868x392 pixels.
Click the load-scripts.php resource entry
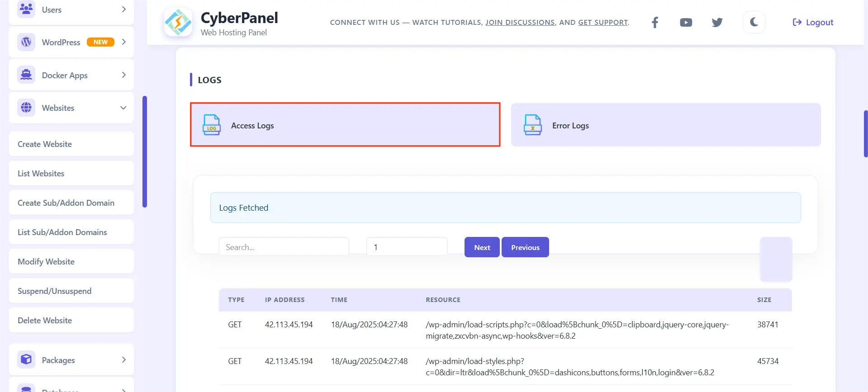pyautogui.click(x=577, y=330)
